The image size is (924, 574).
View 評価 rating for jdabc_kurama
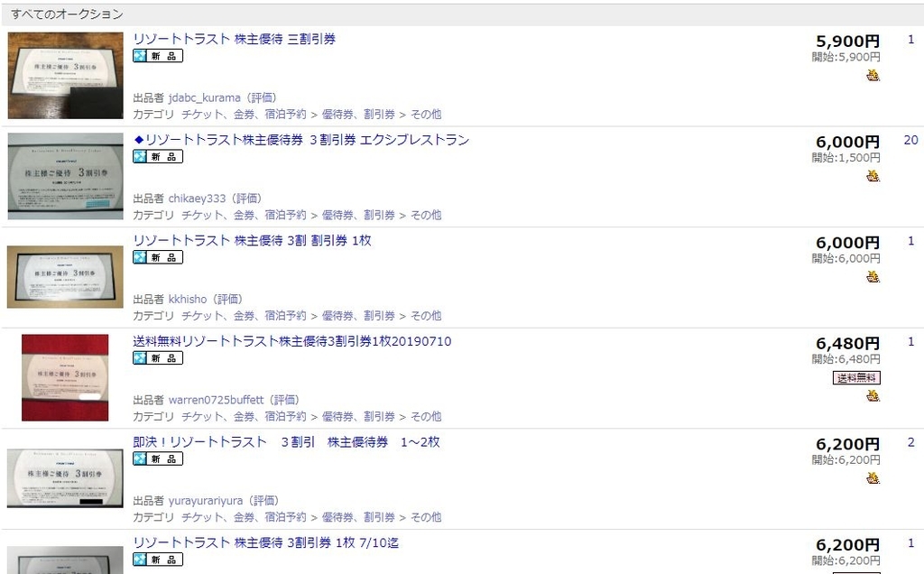tap(262, 97)
